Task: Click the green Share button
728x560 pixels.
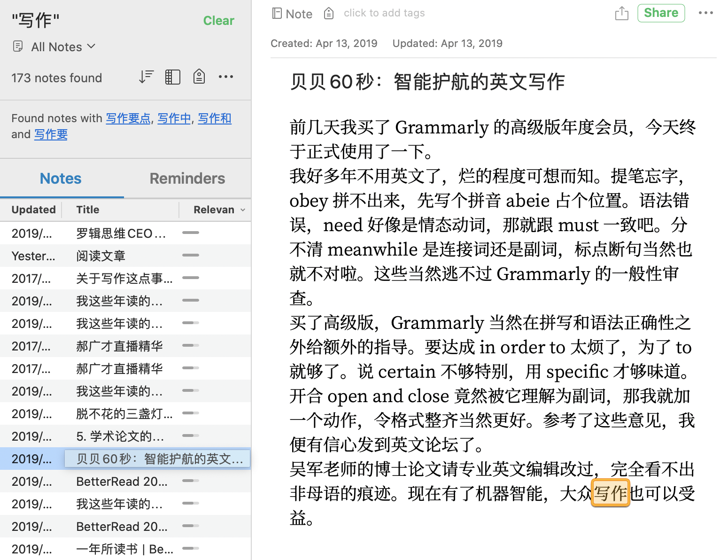Action: tap(661, 13)
